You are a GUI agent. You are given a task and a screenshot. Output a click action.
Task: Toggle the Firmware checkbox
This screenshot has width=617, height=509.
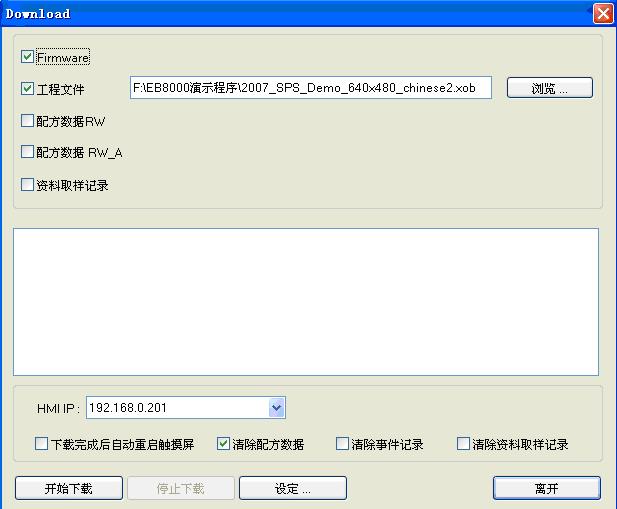click(28, 57)
